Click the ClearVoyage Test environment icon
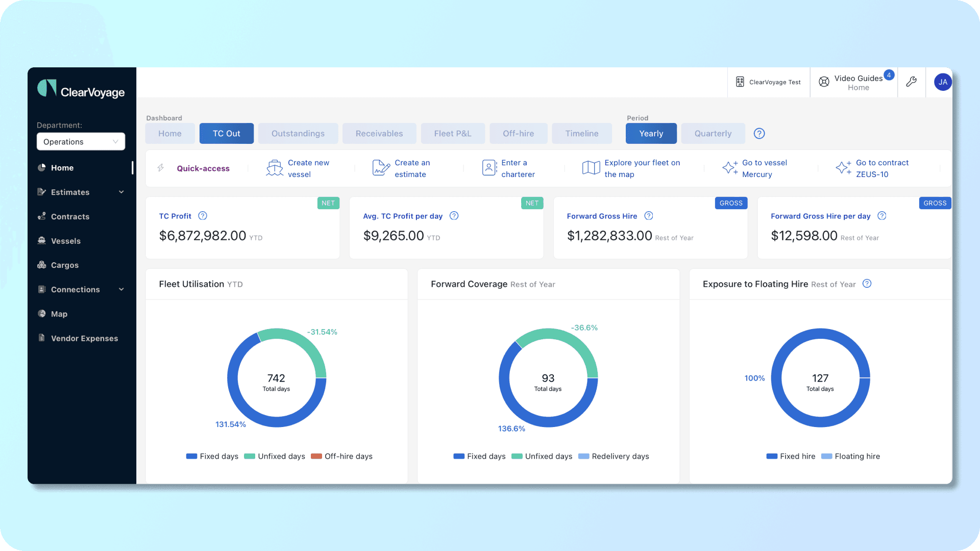The height and width of the screenshot is (551, 980). pyautogui.click(x=741, y=82)
